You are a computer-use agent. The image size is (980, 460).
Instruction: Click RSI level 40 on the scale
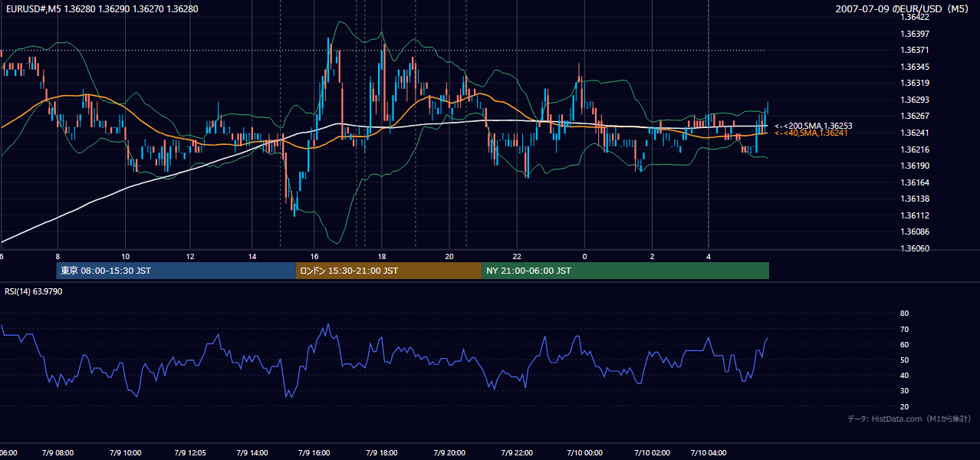click(904, 375)
